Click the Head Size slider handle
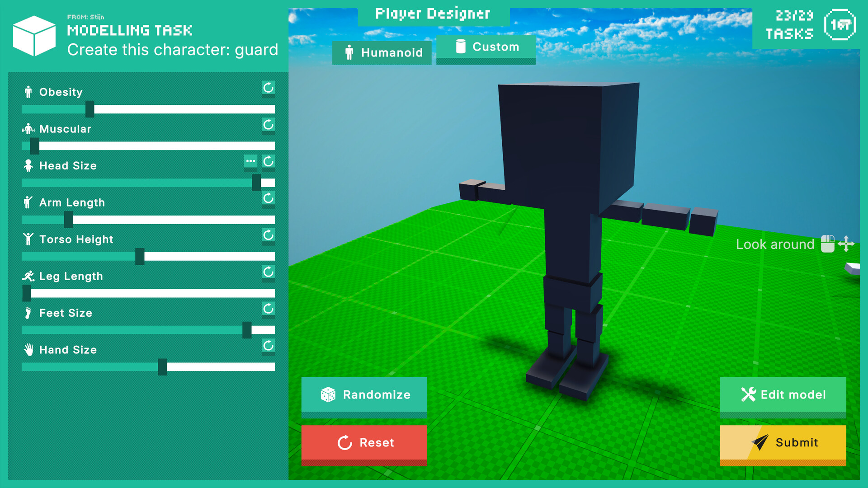 [x=256, y=183]
